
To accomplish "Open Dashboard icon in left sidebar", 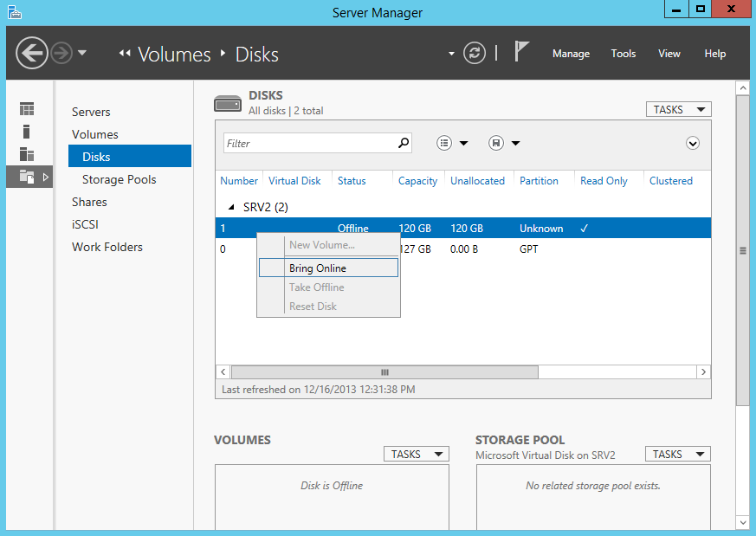I will [x=27, y=109].
